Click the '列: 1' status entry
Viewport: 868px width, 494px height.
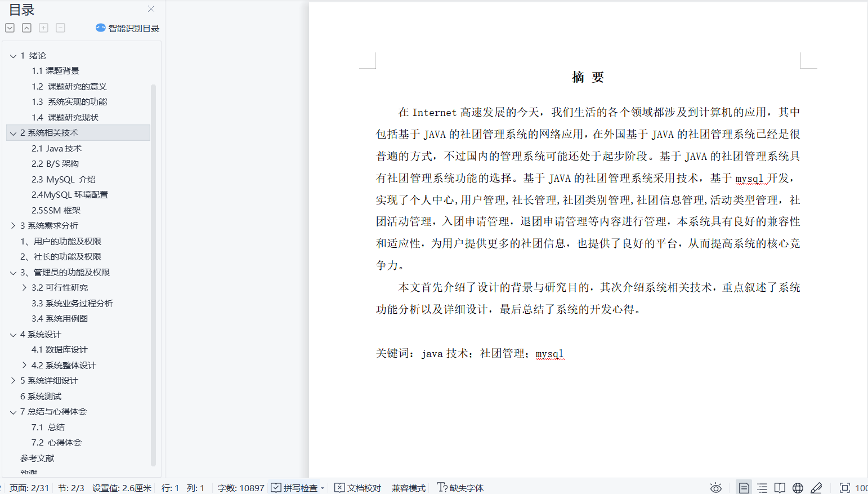tap(195, 488)
